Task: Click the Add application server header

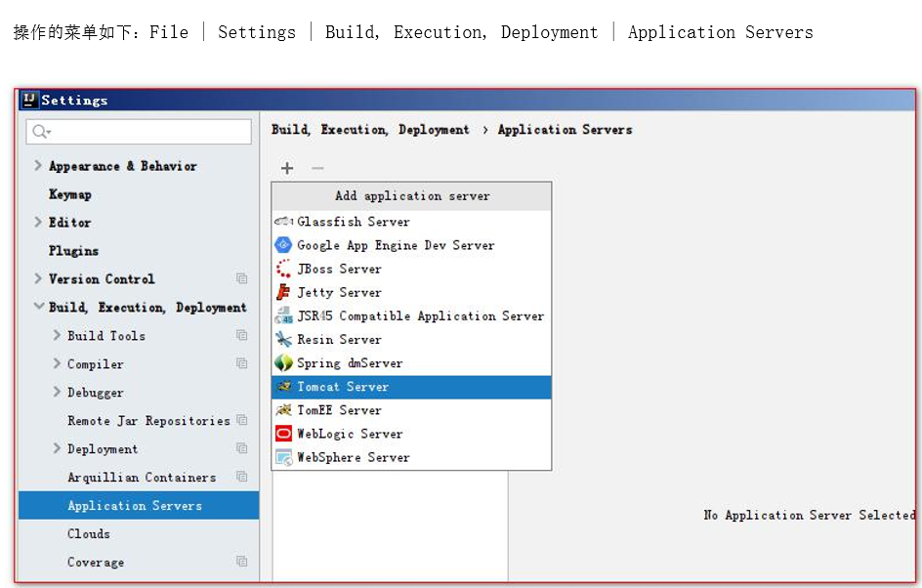Action: click(x=411, y=195)
